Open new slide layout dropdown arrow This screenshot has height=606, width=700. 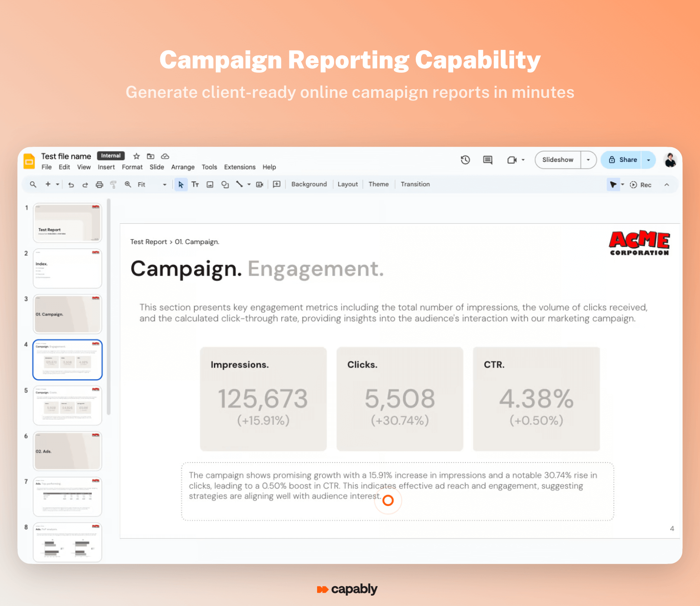tap(58, 185)
